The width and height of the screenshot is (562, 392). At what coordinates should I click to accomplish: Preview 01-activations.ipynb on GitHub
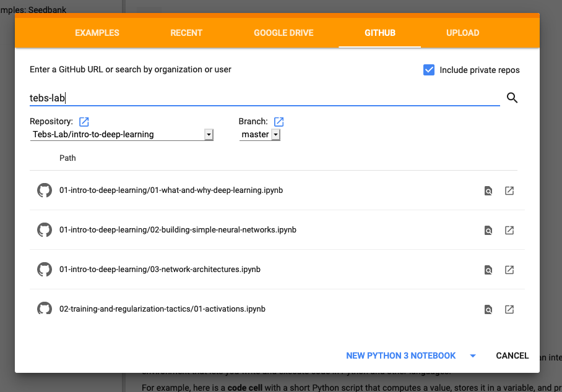[488, 309]
